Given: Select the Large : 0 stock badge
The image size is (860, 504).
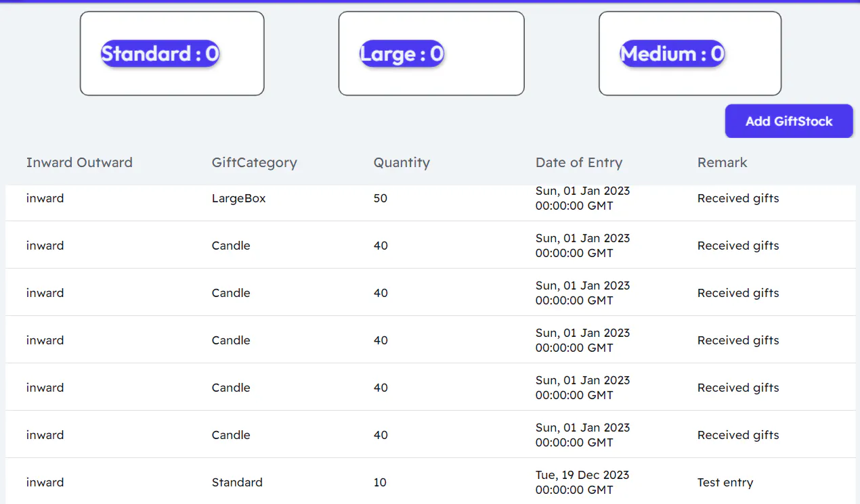Looking at the screenshot, I should pyautogui.click(x=402, y=53).
